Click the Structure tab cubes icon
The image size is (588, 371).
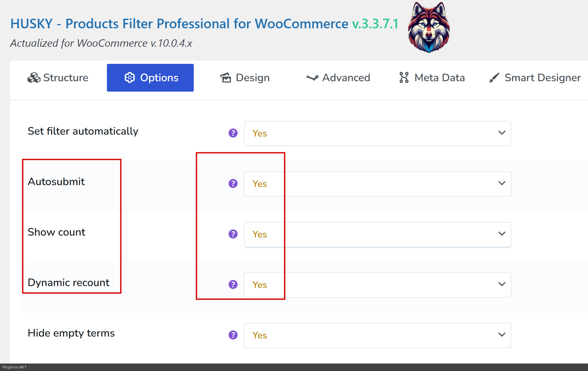coord(34,78)
